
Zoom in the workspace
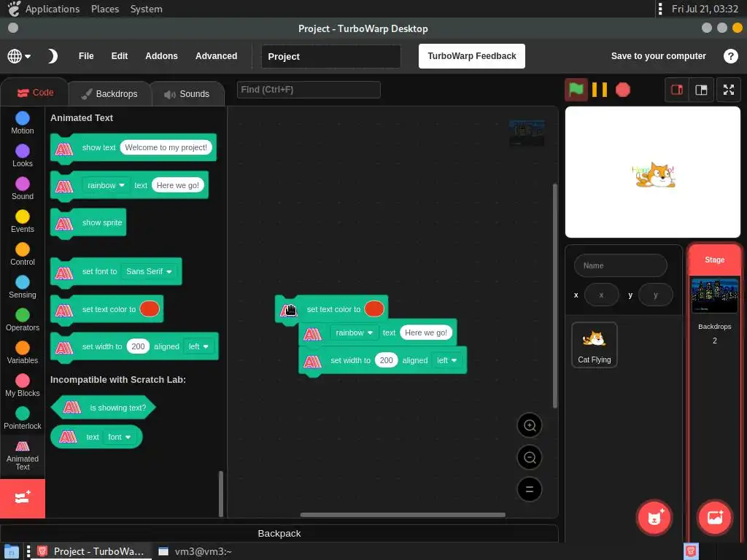click(530, 425)
